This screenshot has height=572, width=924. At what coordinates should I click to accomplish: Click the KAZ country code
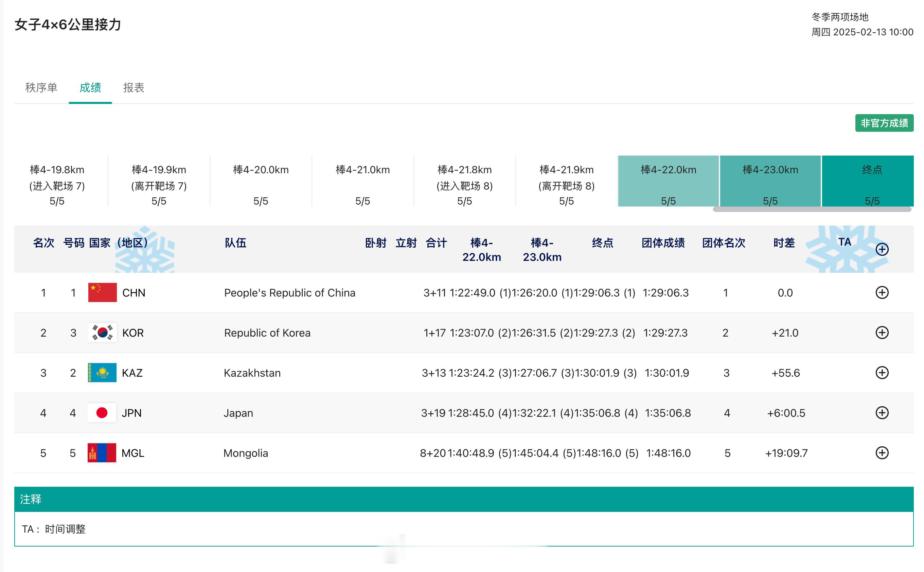tap(132, 373)
